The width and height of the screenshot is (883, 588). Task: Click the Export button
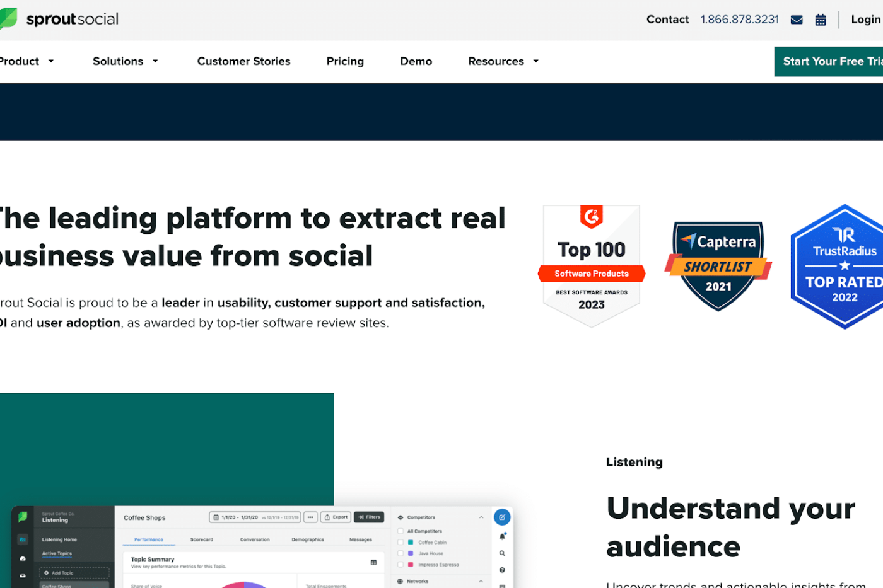pos(336,517)
